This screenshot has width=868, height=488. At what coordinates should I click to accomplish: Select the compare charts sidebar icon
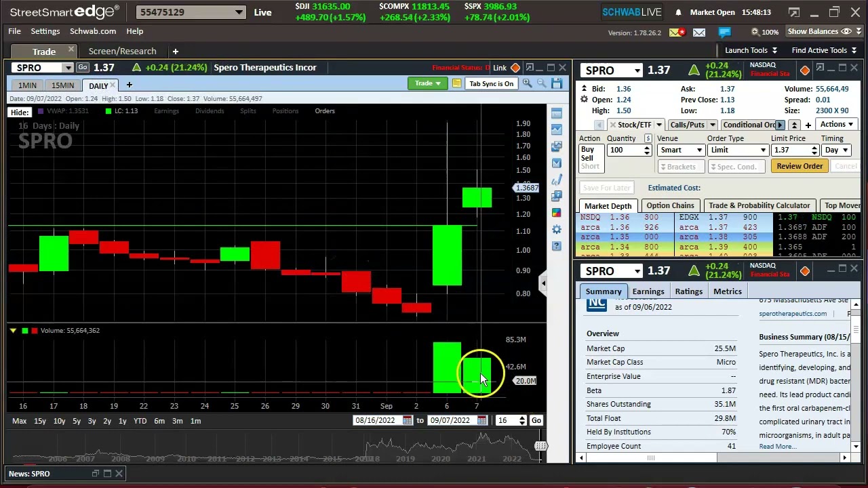557,146
